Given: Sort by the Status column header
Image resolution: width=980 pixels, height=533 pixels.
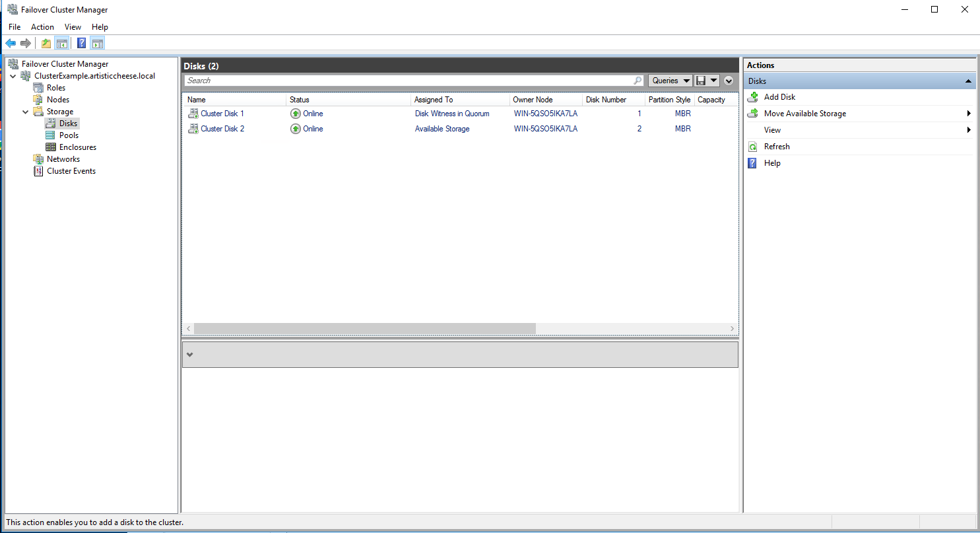Looking at the screenshot, I should pyautogui.click(x=349, y=100).
